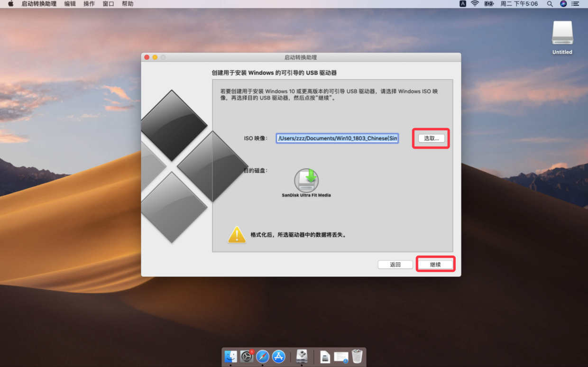Open Spotlight search
Image resolution: width=588 pixels, height=367 pixels.
(x=550, y=4)
